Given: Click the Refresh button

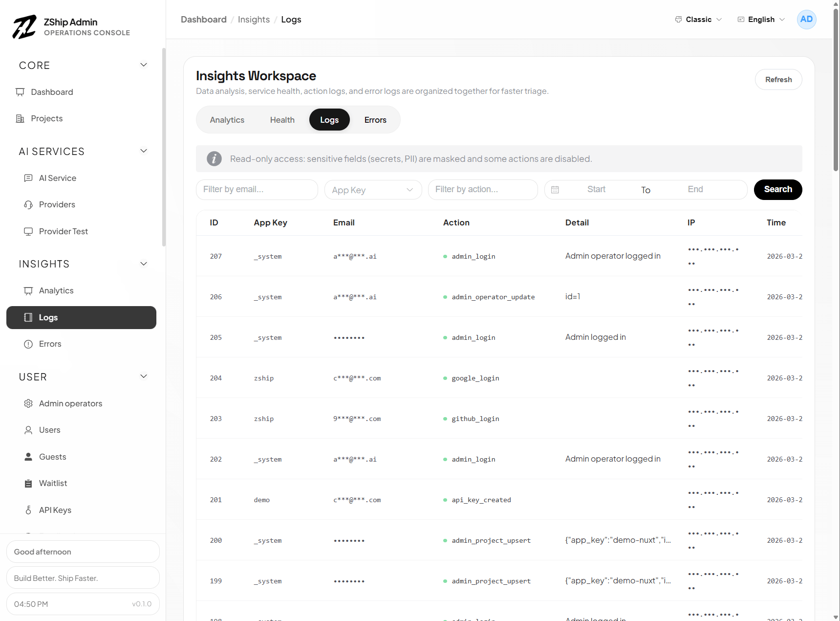Looking at the screenshot, I should 778,80.
